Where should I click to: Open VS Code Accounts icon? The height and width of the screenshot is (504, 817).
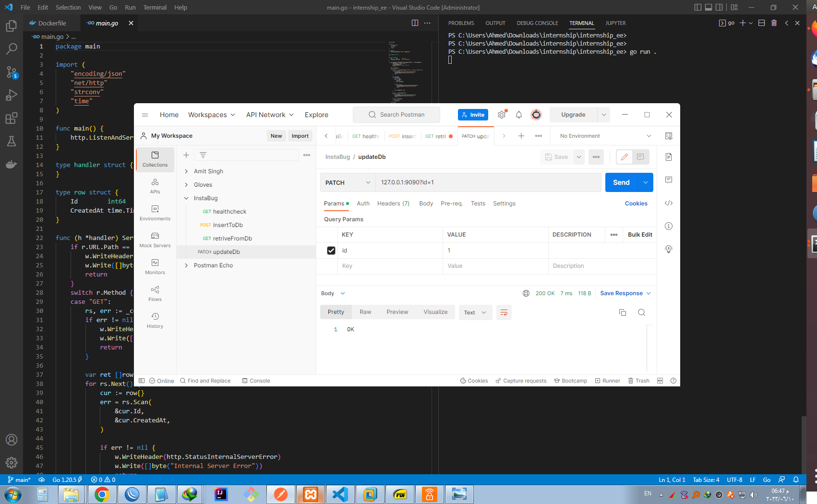click(12, 440)
